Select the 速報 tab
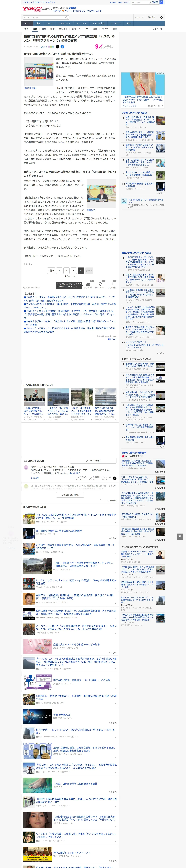186x868 pixels. click(x=38, y=24)
